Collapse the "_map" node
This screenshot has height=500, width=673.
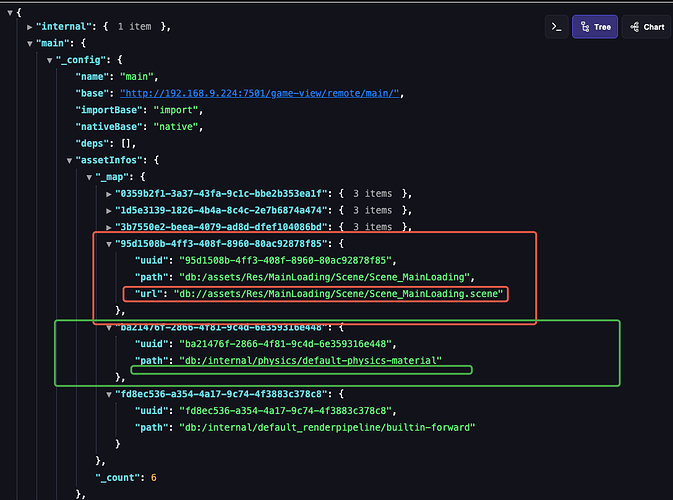click(x=89, y=177)
